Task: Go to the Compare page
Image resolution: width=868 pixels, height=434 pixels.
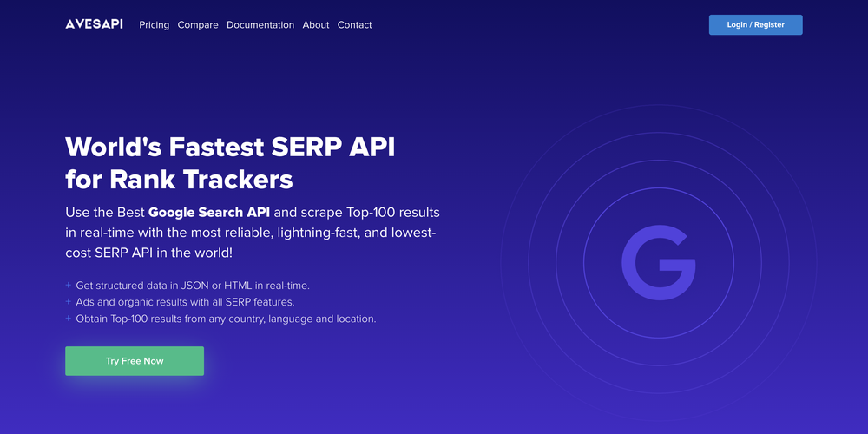Action: point(198,25)
